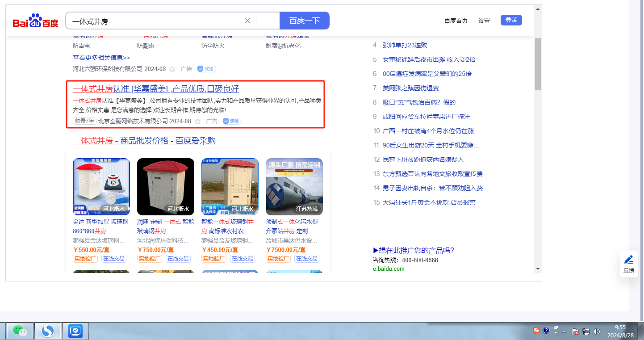Image resolution: width=644 pixels, height=340 pixels.
Task: Click the 9:55 clock in the taskbar
Action: 620,327
